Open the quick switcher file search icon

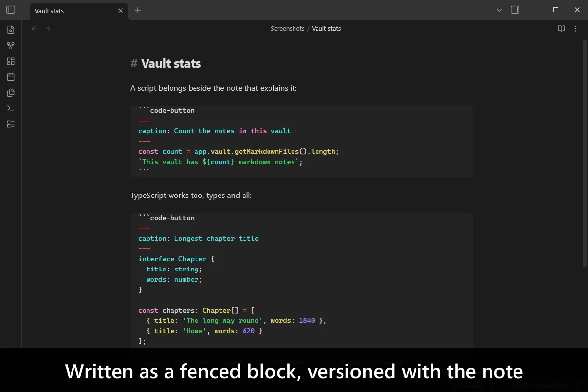tap(11, 30)
